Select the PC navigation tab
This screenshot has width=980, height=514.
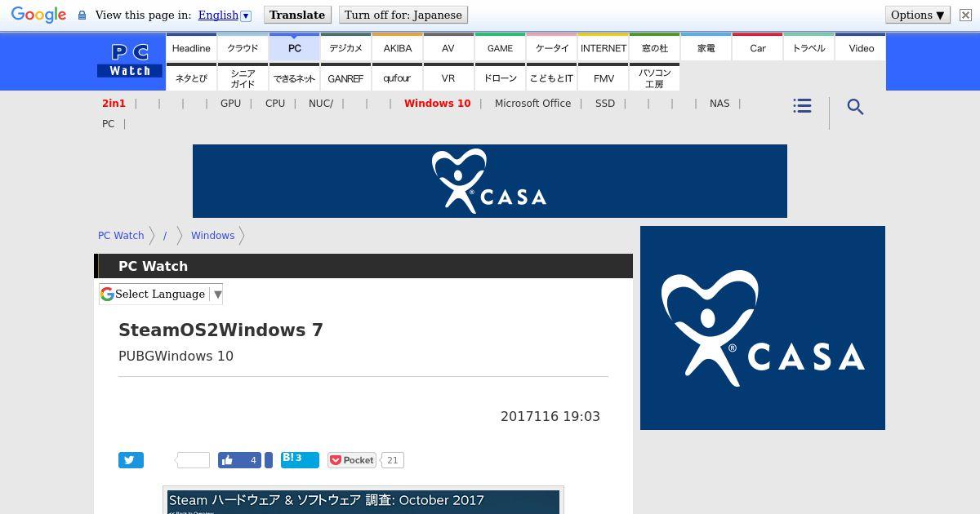294,48
